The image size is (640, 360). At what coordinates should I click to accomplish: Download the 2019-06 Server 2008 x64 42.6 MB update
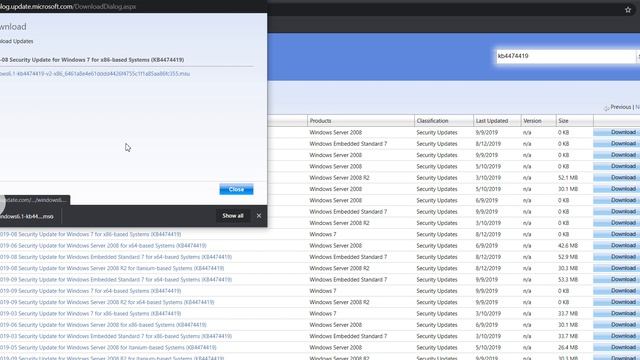click(x=616, y=245)
